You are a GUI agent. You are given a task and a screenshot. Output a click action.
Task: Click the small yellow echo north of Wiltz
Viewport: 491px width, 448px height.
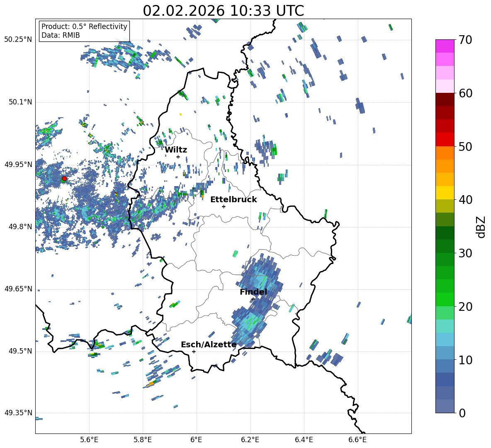pyautogui.click(x=180, y=114)
